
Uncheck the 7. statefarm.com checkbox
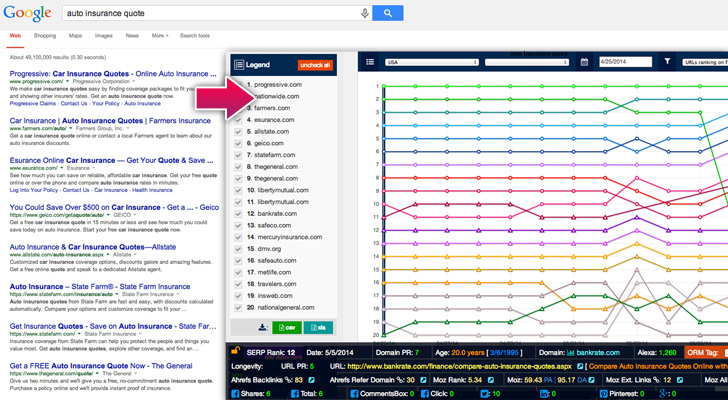tap(238, 155)
